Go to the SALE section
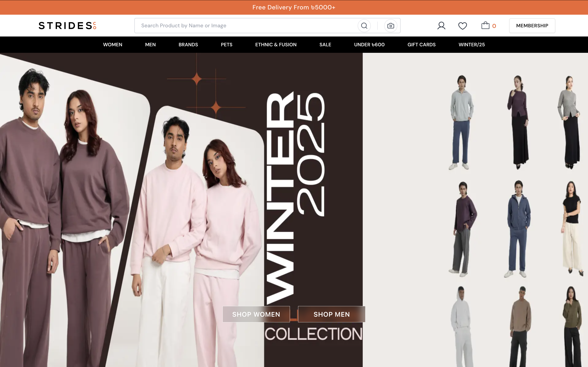This screenshot has width=588, height=367. [x=325, y=45]
